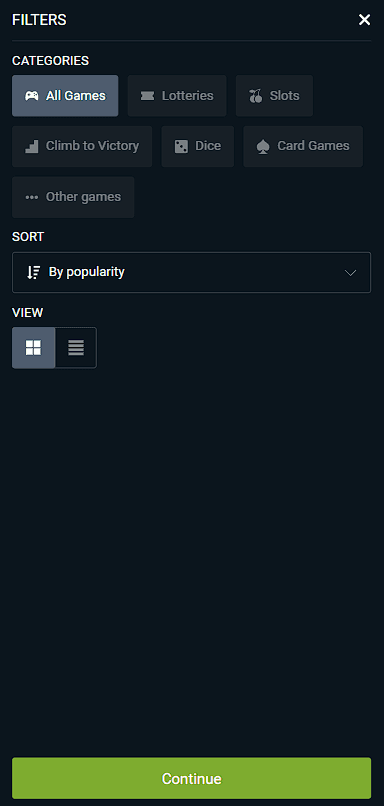Open the By popularity sort dropdown
Image resolution: width=384 pixels, height=806 pixels.
(191, 272)
